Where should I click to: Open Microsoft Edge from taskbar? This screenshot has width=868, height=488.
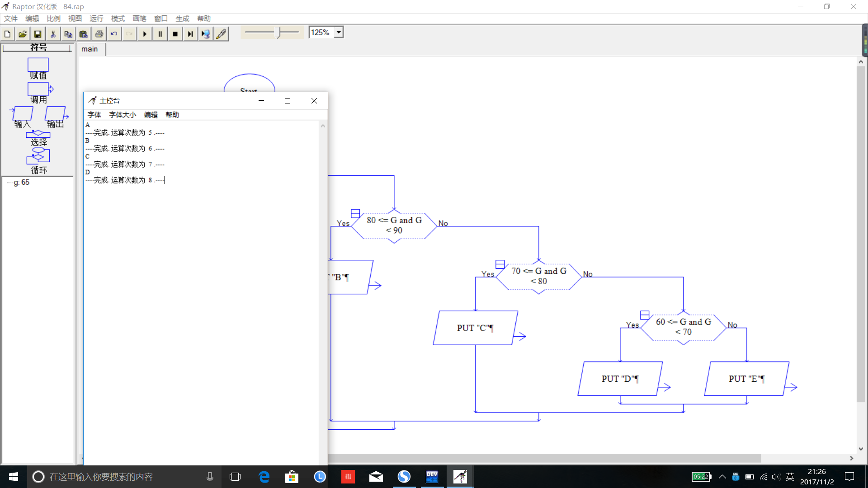click(x=264, y=477)
